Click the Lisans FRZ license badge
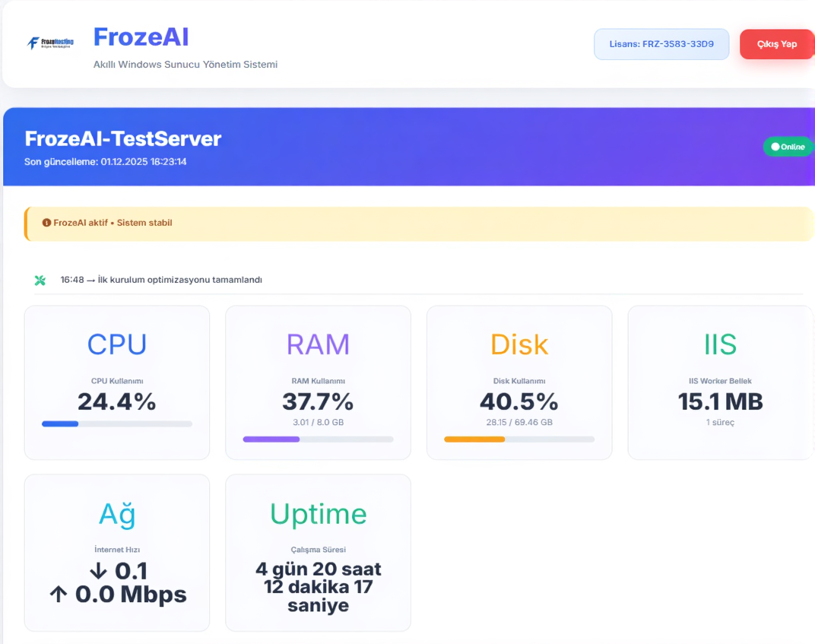The height and width of the screenshot is (644, 815). [661, 44]
